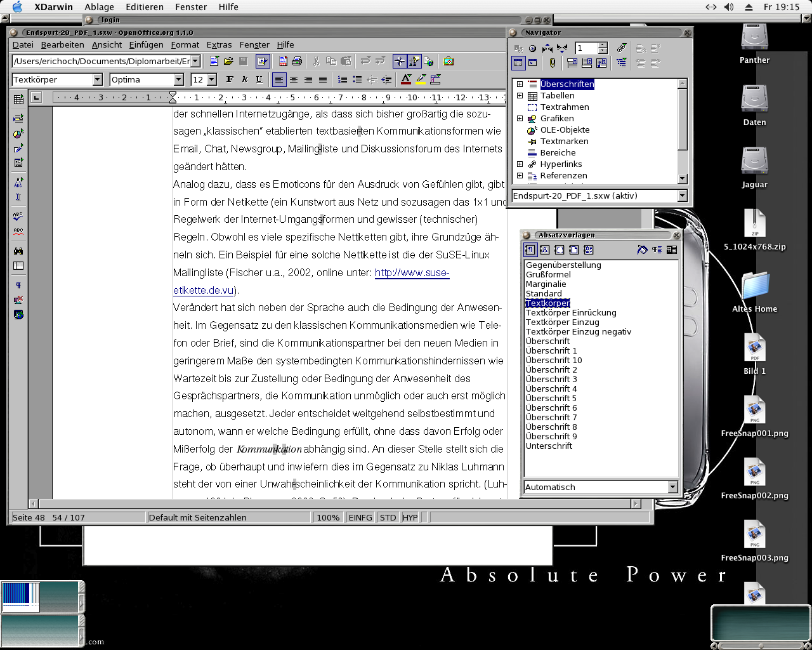812x650 pixels.
Task: Expand the Tabellen node in Navigator
Action: tap(520, 96)
